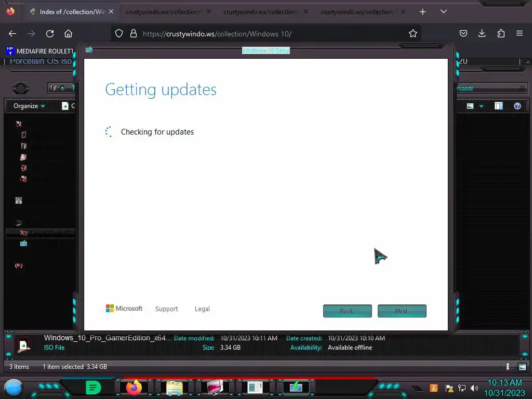Open File Explorer from the taskbar

[x=175, y=388]
